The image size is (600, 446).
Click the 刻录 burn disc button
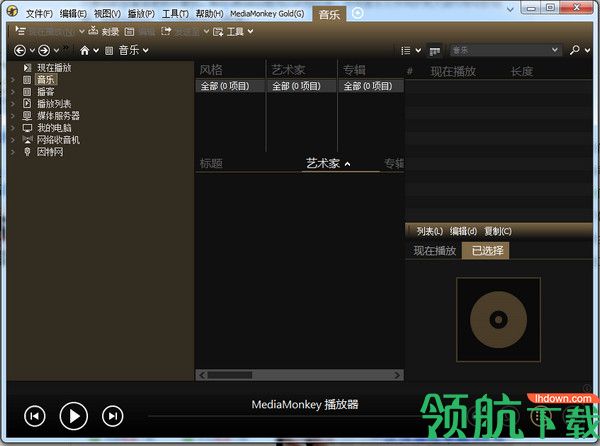point(104,31)
